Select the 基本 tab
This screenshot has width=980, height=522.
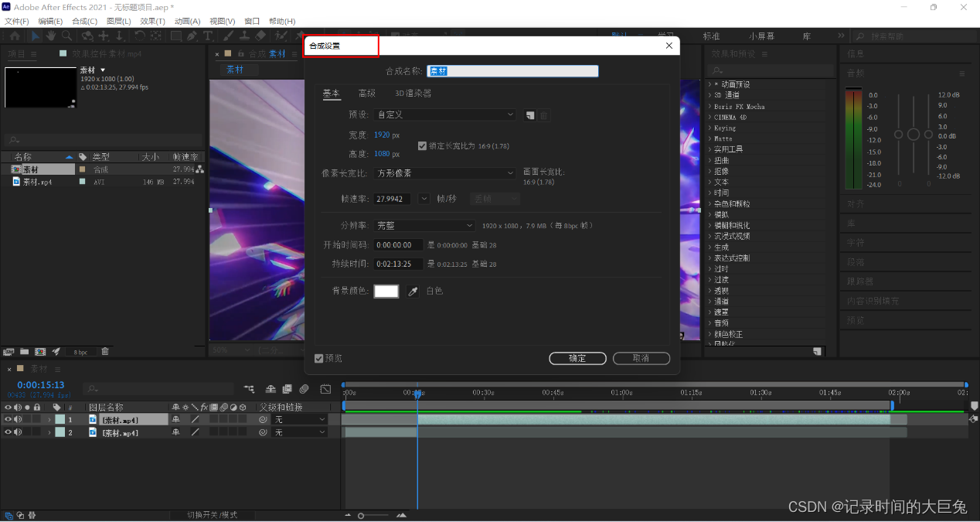(x=331, y=94)
